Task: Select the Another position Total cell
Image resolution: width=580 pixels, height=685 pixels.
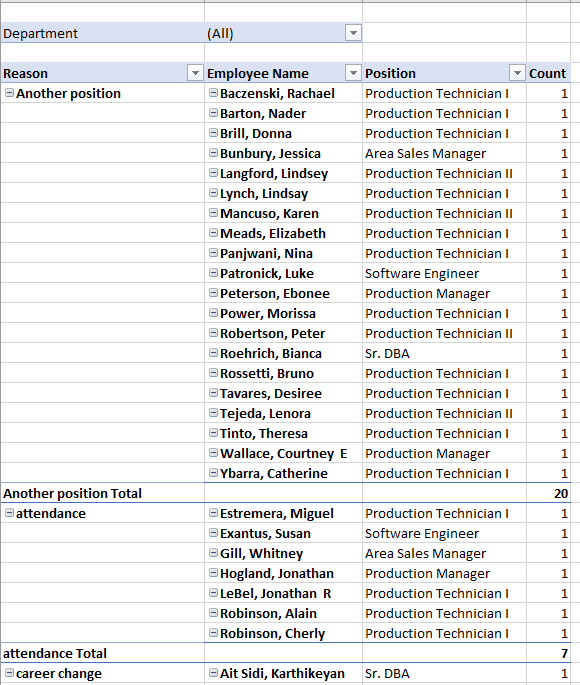Action: pos(102,493)
